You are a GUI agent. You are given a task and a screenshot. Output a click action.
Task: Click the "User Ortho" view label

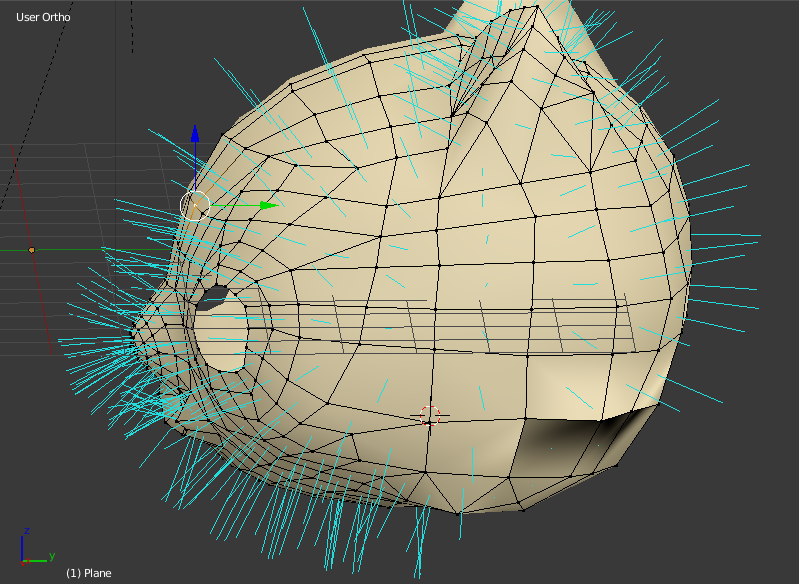43,17
